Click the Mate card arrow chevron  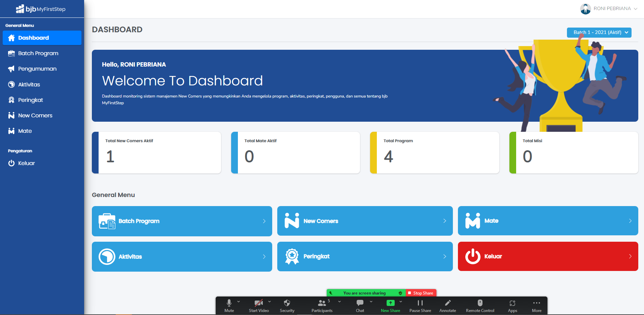click(x=630, y=221)
